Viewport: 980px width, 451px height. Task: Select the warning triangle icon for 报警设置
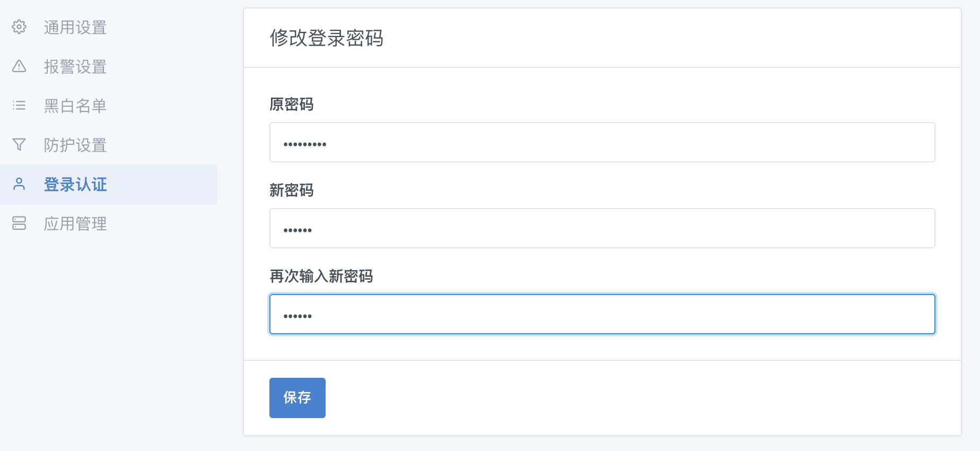pos(19,67)
